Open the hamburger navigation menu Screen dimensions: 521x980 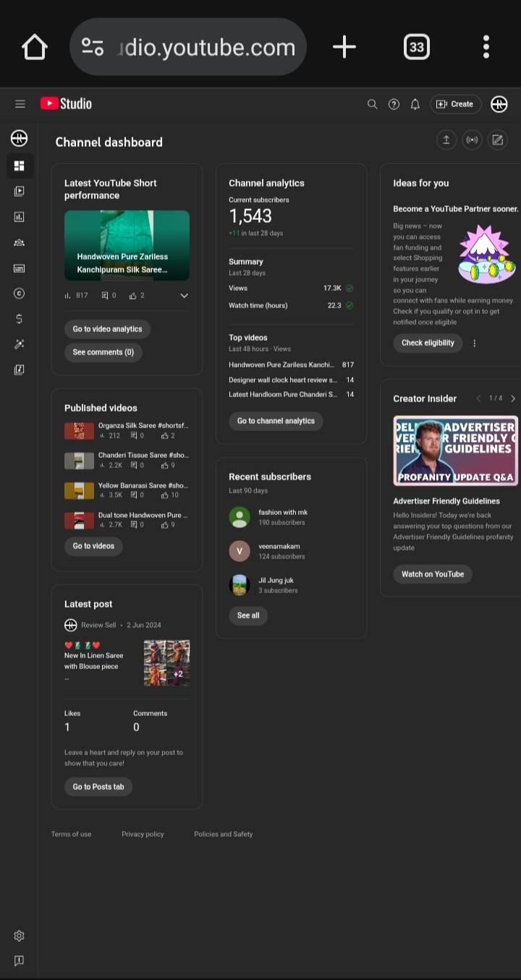pos(20,104)
